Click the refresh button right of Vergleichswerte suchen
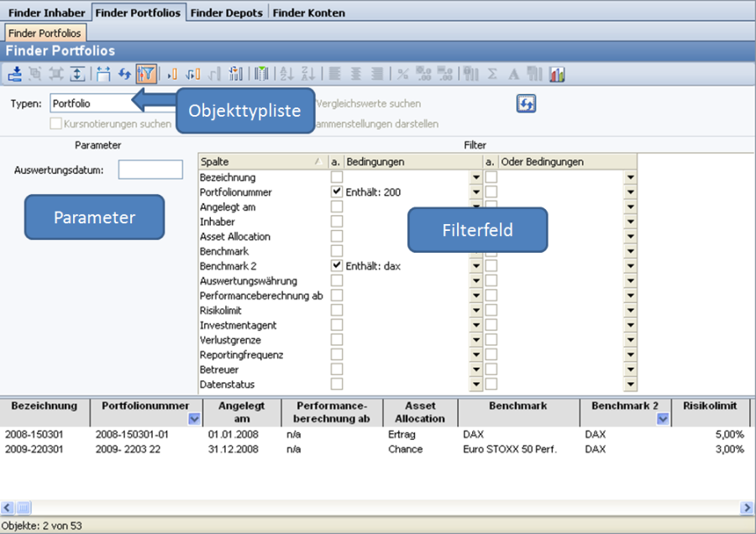This screenshot has width=756, height=534. click(526, 103)
